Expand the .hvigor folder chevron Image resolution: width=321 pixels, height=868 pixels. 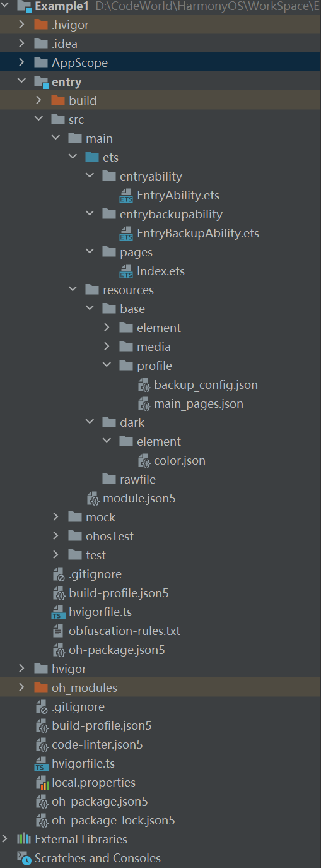point(22,25)
